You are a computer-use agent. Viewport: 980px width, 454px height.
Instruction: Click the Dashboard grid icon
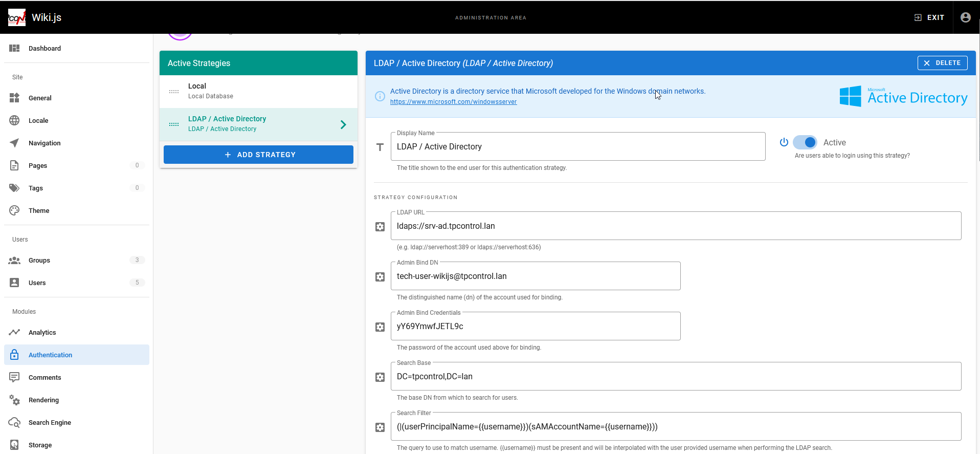pos(14,48)
